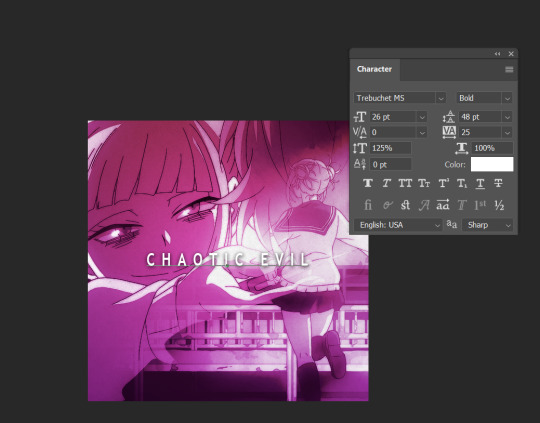Screen dimensions: 540x423
Task: Click the vertical scale icon
Action: tap(360, 148)
